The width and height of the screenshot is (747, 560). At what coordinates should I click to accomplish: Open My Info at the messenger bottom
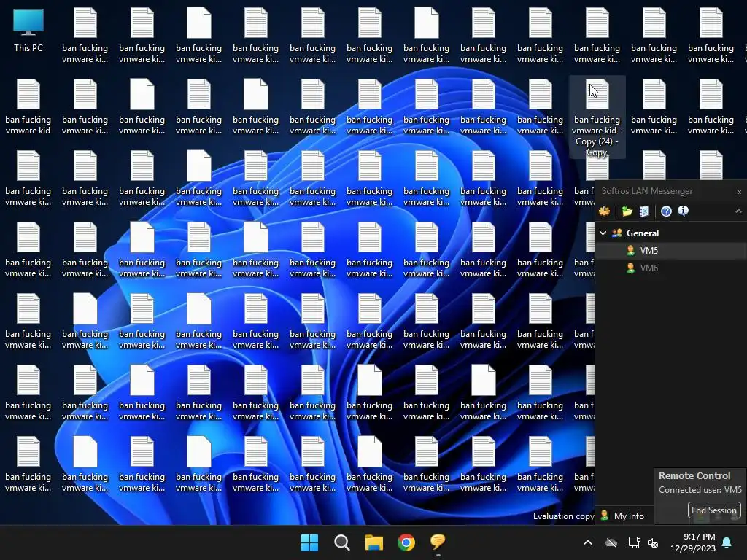click(x=623, y=516)
